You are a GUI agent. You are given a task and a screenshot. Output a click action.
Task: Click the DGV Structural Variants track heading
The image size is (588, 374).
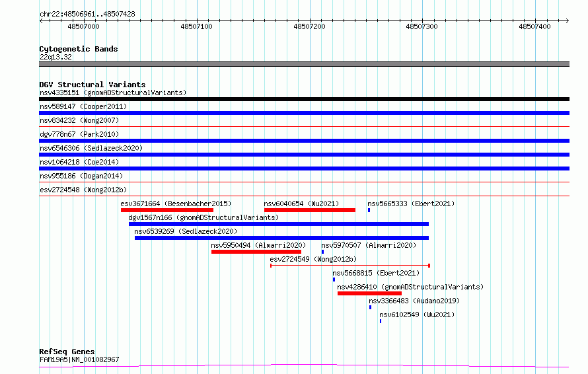[x=92, y=85]
